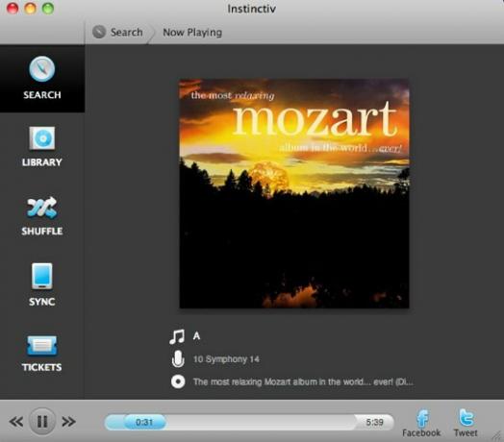Click the 'The most relaxing Mozart album' text
Viewport: 504px width, 442px height.
pos(303,381)
